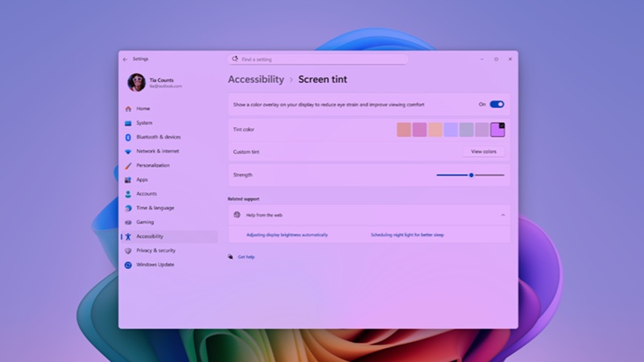Click the Apps icon in sidebar
Screen dimensions: 644x362
pyautogui.click(x=128, y=179)
